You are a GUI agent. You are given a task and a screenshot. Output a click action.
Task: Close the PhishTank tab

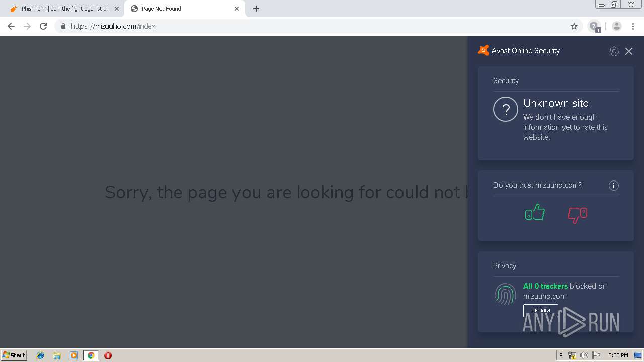(x=117, y=9)
